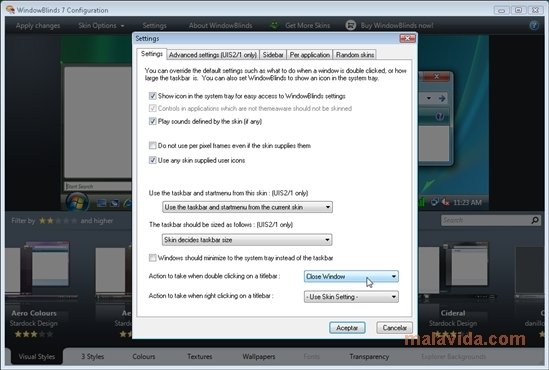Switch to Sidebar tab
Viewport: 549px width, 370px height.
click(x=273, y=55)
